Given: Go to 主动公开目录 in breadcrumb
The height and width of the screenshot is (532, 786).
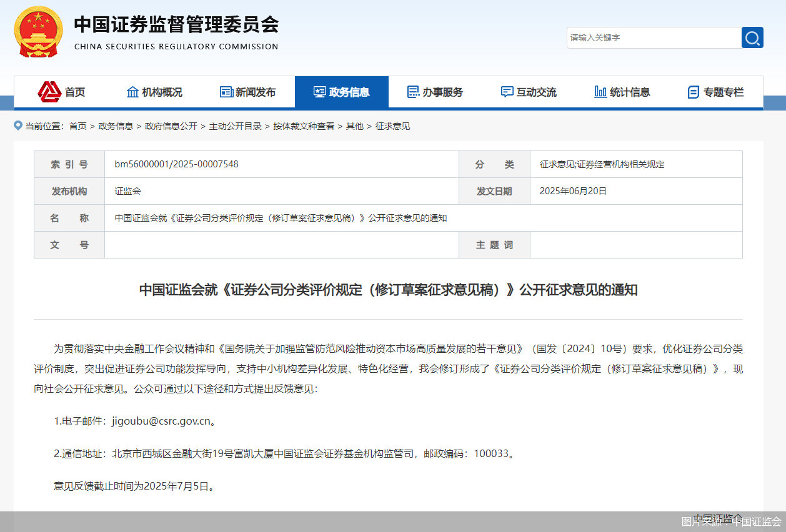Looking at the screenshot, I should 235,126.
